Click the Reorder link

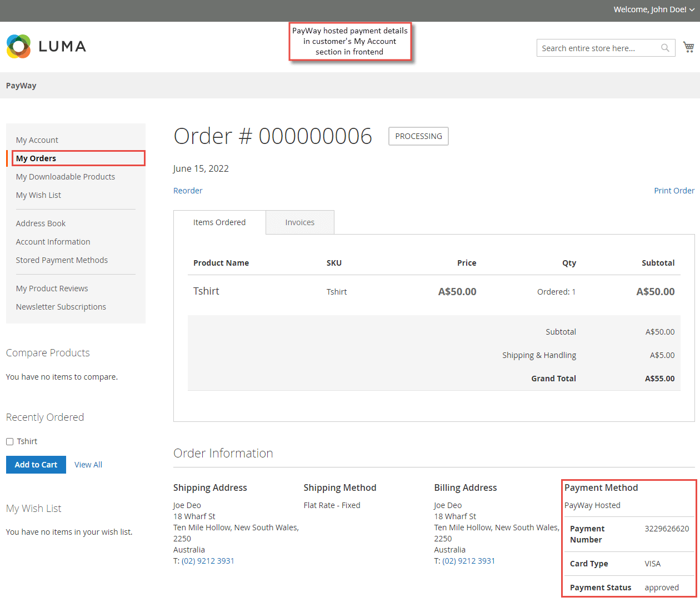click(x=188, y=191)
